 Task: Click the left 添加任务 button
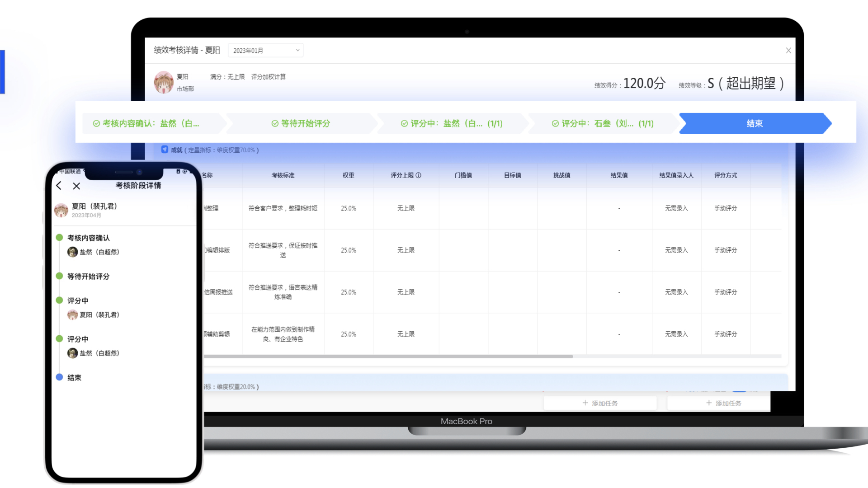(600, 403)
